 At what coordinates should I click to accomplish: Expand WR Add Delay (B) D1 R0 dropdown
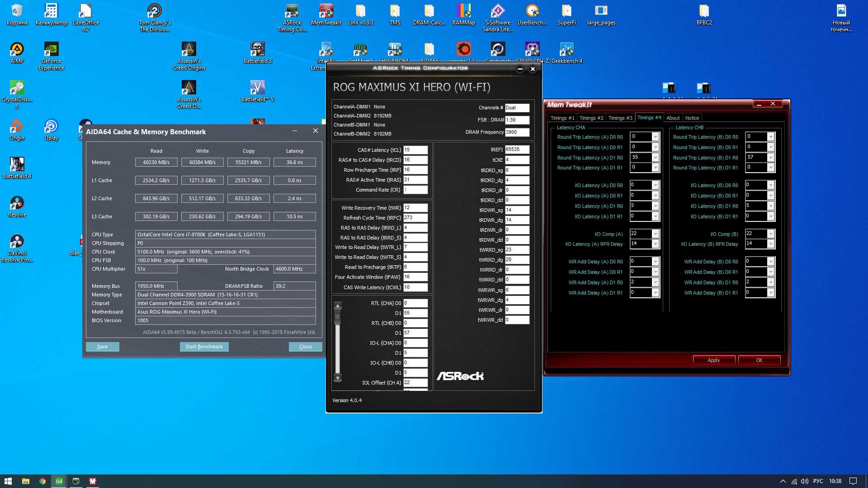pyautogui.click(x=771, y=282)
